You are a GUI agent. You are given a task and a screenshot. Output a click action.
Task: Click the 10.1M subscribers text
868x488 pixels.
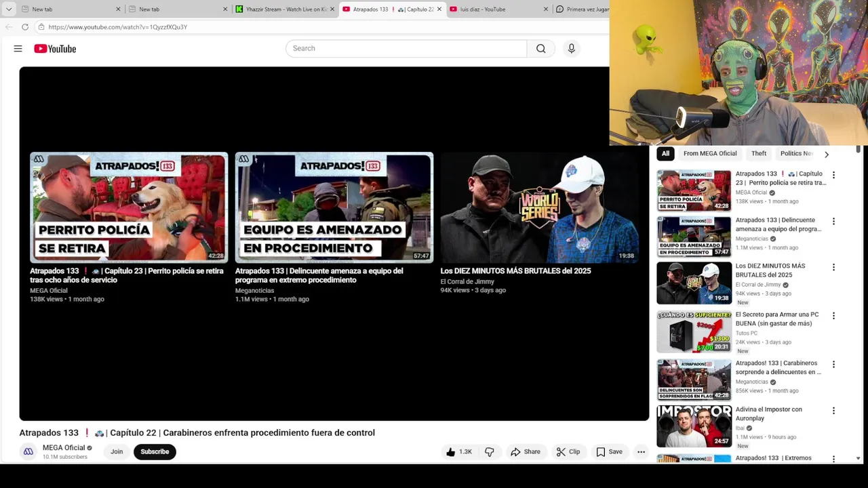[65, 457]
